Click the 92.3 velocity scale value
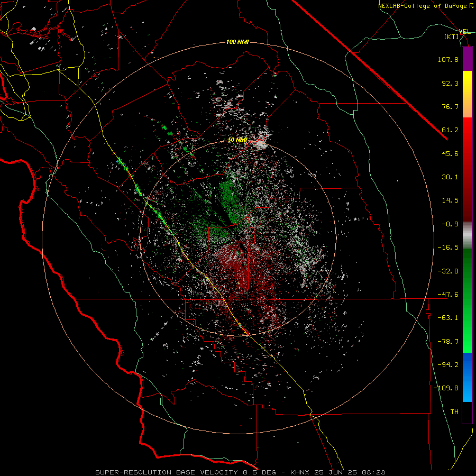 [x=450, y=83]
